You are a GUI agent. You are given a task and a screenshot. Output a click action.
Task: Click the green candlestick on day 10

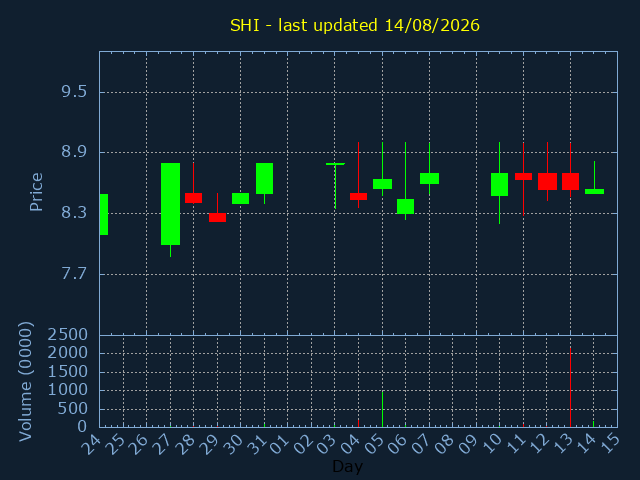point(500,184)
